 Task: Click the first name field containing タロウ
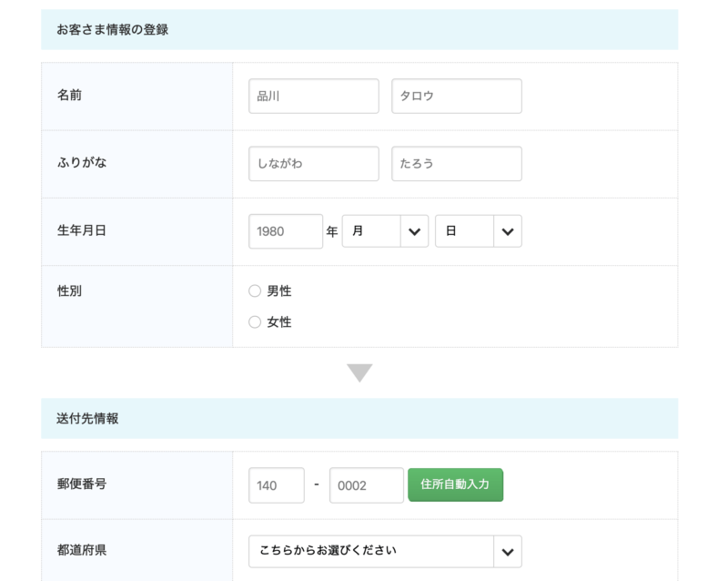click(456, 96)
